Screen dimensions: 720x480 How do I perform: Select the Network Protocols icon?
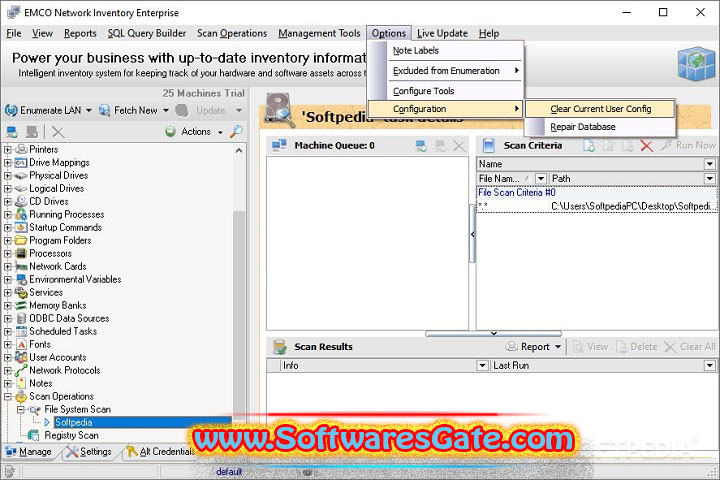coord(21,370)
